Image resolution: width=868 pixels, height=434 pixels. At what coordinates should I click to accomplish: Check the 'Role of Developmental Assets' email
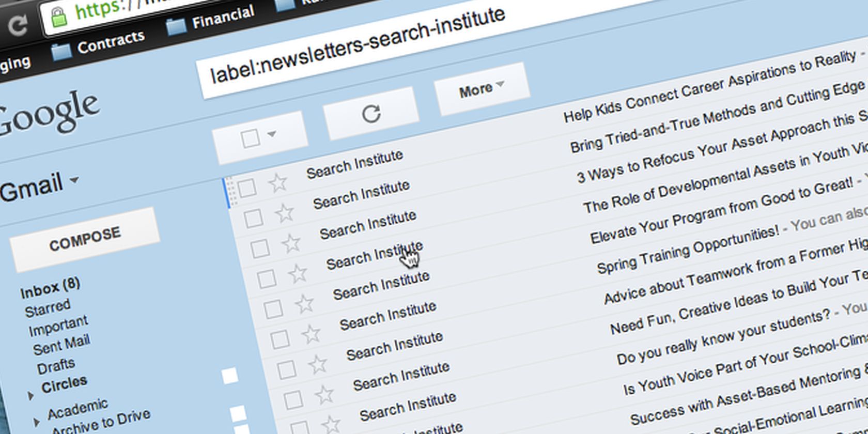(x=267, y=279)
